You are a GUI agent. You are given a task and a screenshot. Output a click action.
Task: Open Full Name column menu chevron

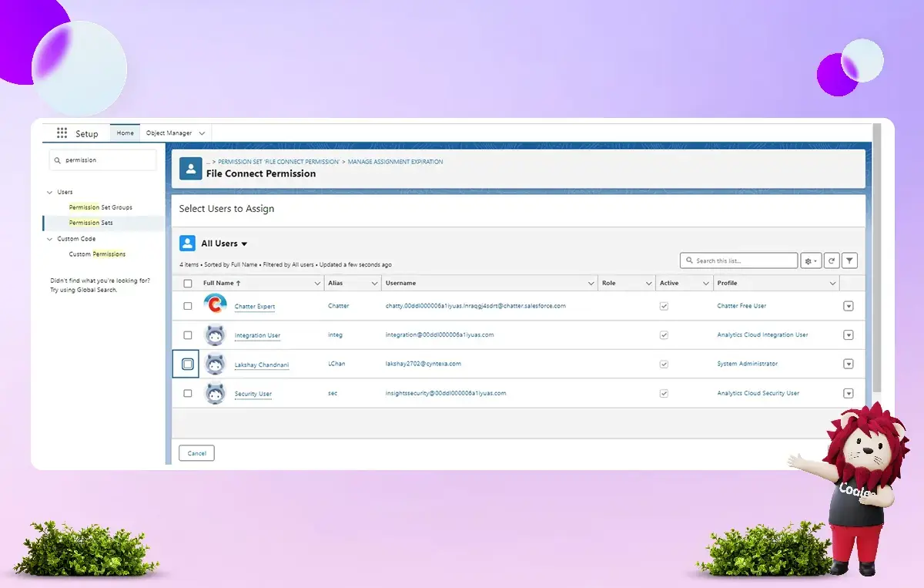pyautogui.click(x=317, y=284)
